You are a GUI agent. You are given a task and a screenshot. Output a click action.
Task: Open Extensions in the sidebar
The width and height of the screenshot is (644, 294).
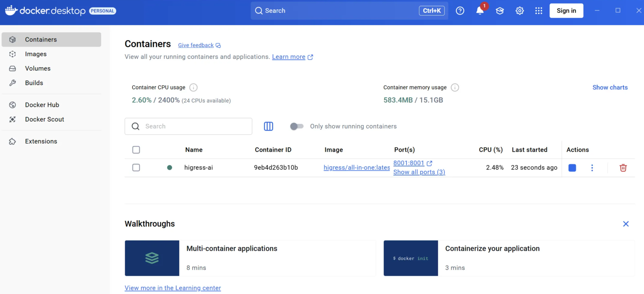[x=51, y=141]
